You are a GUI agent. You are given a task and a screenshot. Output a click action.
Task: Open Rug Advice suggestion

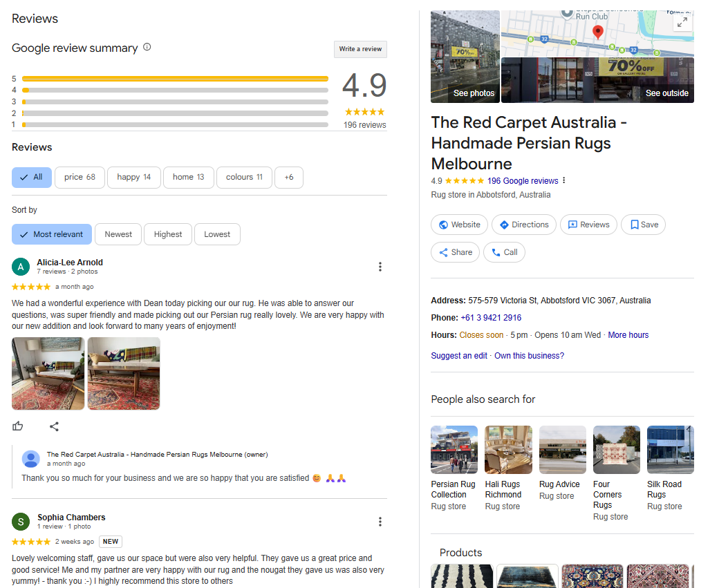coord(562,463)
